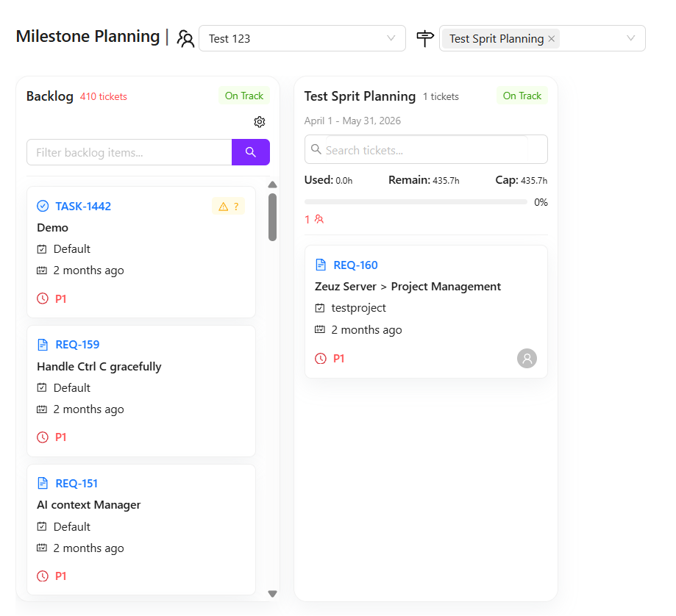Focus the Filter backlog items field
The width and height of the screenshot is (676, 616).
[x=129, y=152]
